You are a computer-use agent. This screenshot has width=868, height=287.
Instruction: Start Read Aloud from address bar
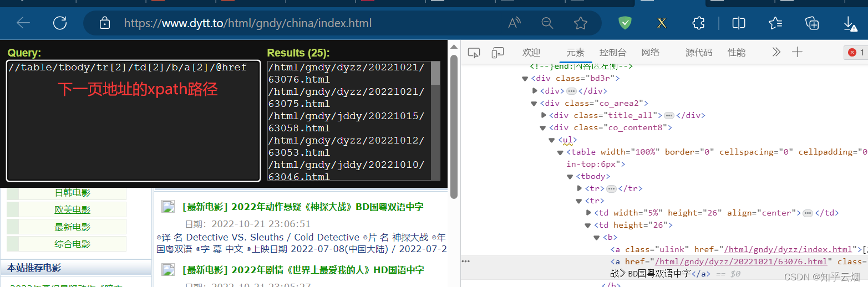[514, 23]
